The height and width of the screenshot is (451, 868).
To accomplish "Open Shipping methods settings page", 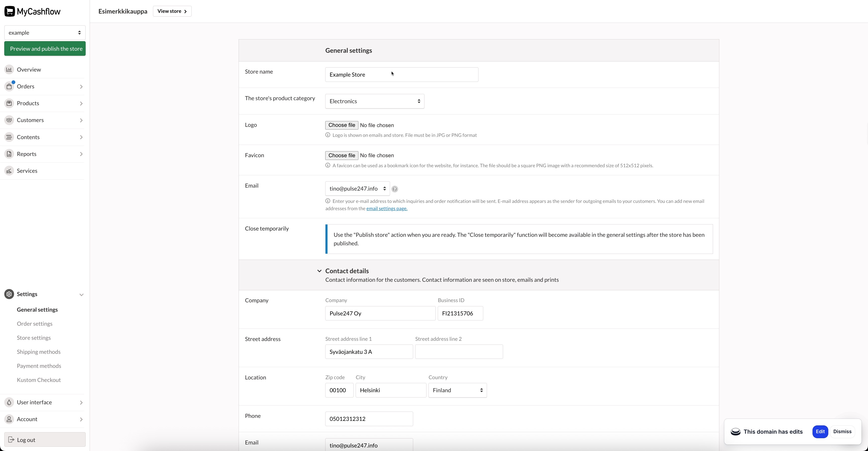I will pos(39,352).
